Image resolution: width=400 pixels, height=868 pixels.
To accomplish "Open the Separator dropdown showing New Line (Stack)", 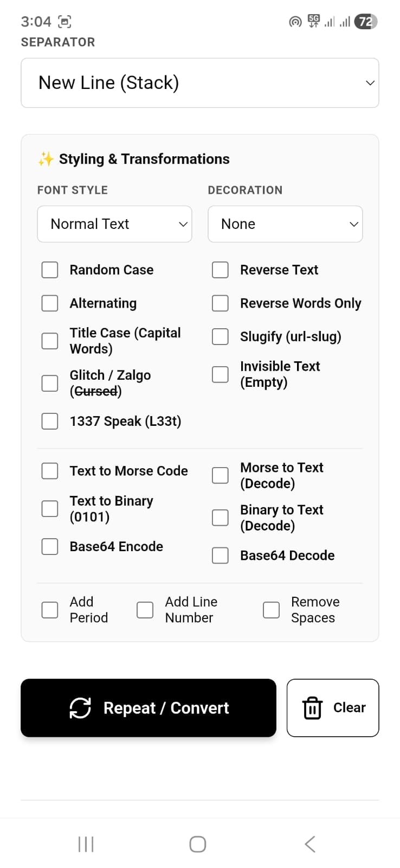I will 199,82.
